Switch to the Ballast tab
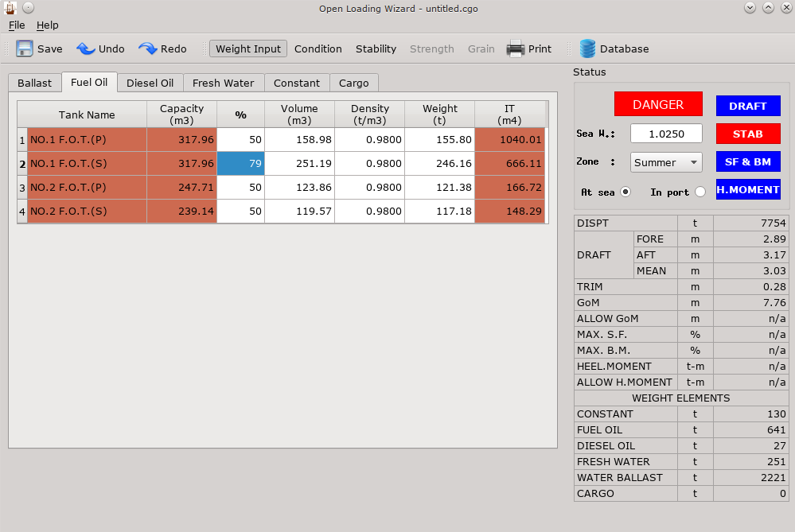The height and width of the screenshot is (532, 795). [x=35, y=83]
